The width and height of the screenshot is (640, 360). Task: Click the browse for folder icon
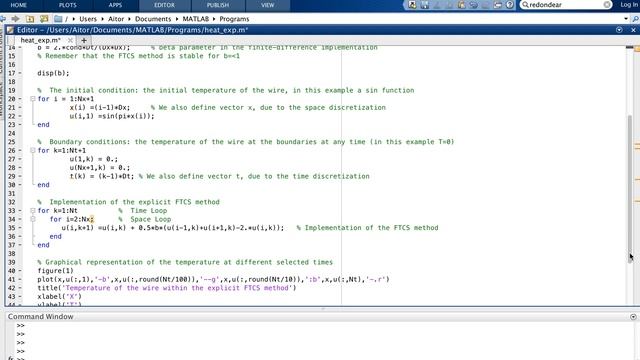tap(44, 19)
